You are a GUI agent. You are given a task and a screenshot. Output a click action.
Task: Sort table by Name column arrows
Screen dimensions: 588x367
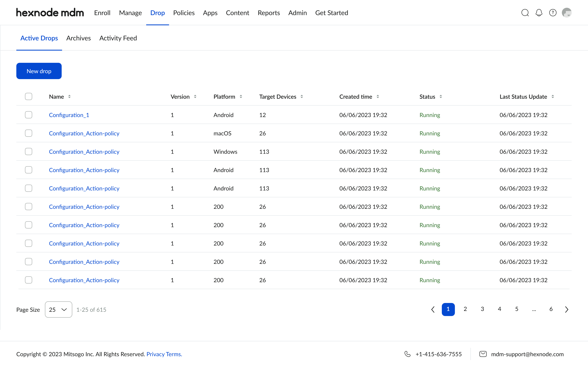[69, 97]
